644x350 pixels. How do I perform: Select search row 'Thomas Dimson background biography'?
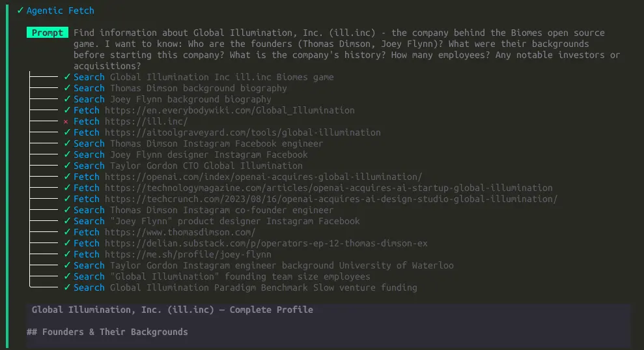pyautogui.click(x=180, y=88)
